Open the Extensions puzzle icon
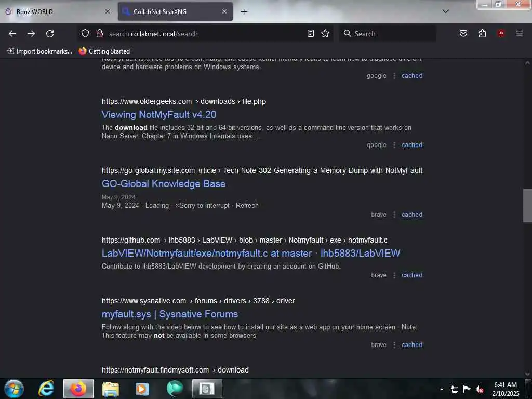This screenshot has width=532, height=399. click(482, 33)
